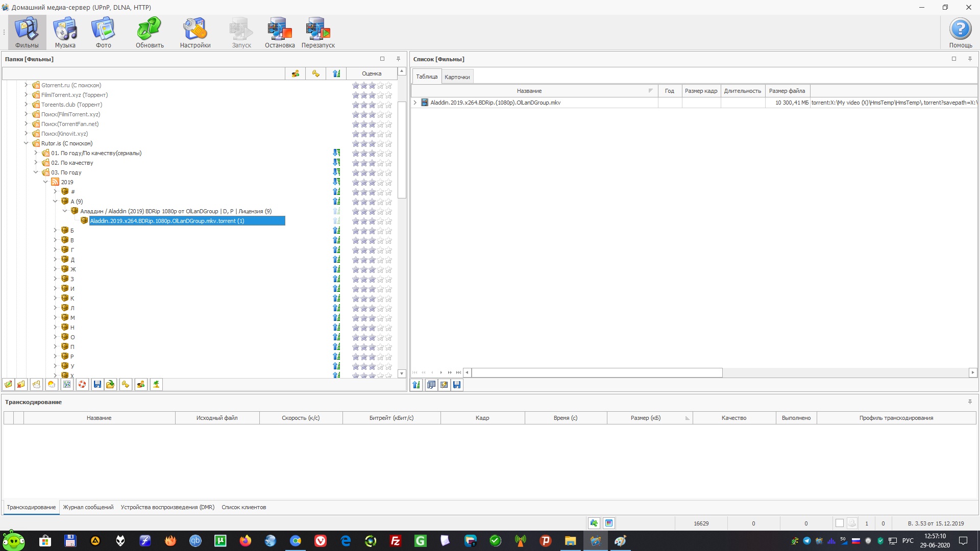Open the Журнал сообщений tab

[88, 507]
